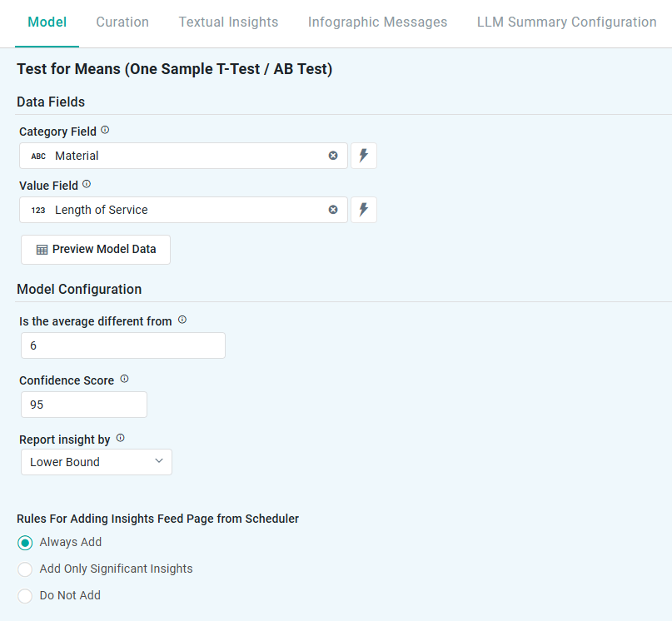Go to LLM Summary Configuration tab
This screenshot has width=672, height=621.
coord(566,22)
